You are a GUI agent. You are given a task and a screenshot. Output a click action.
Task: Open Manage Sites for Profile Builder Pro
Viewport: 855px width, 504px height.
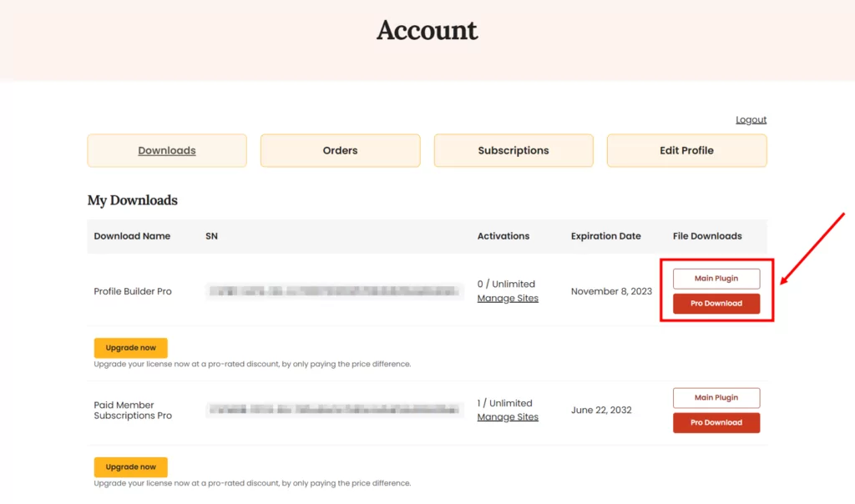click(508, 299)
